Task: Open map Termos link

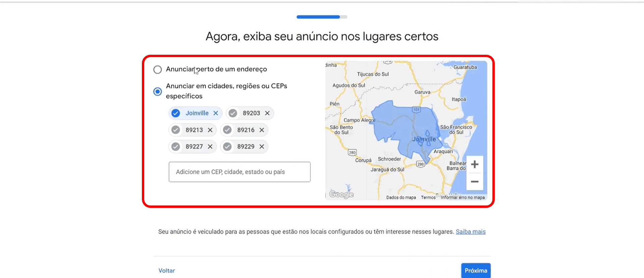Action: point(428,197)
